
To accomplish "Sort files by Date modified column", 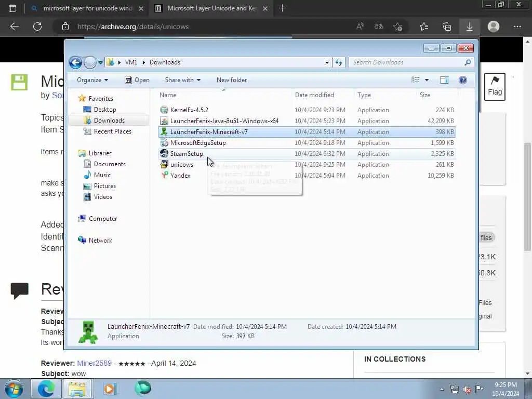I will pos(314,95).
